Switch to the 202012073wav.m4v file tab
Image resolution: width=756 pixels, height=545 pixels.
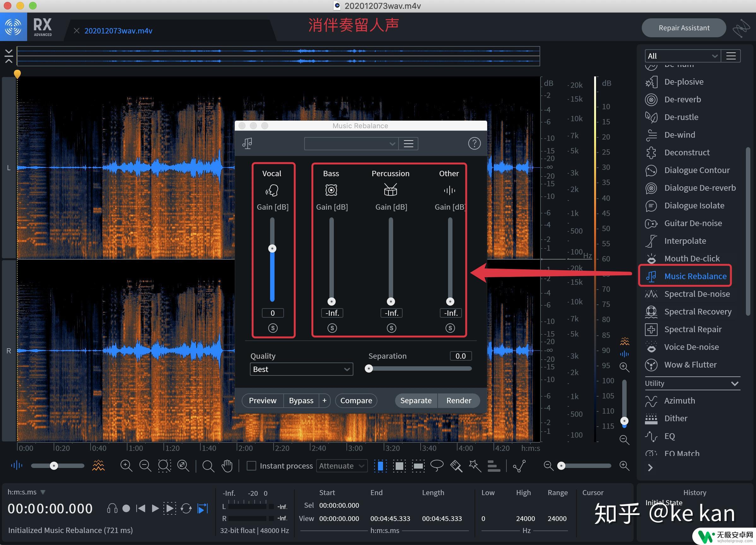118,31
